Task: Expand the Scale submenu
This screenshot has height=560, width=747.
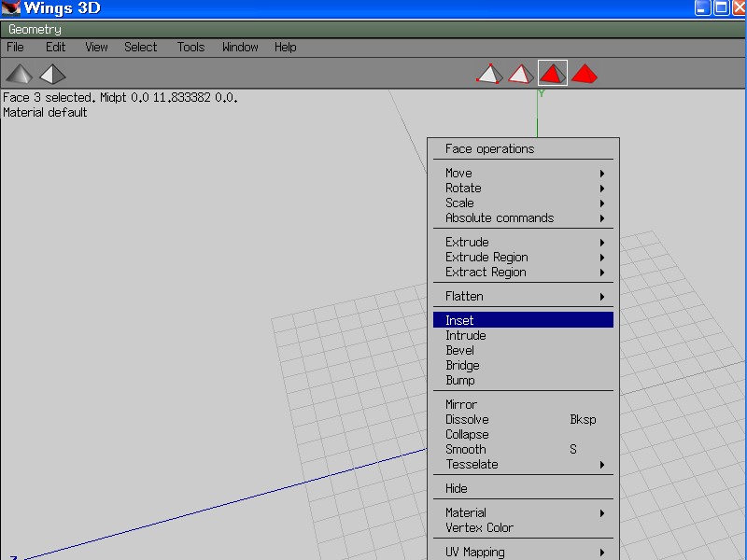Action: coord(523,203)
